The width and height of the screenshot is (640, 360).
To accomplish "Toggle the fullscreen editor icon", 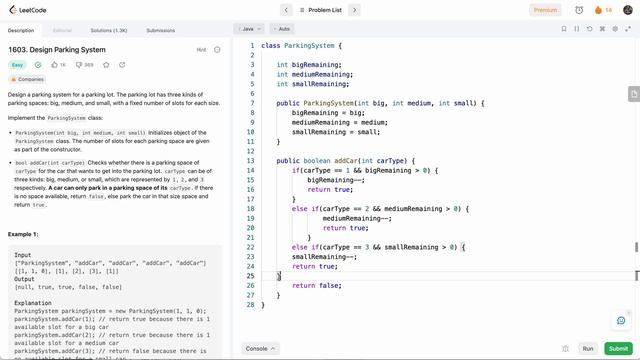I will click(x=628, y=29).
